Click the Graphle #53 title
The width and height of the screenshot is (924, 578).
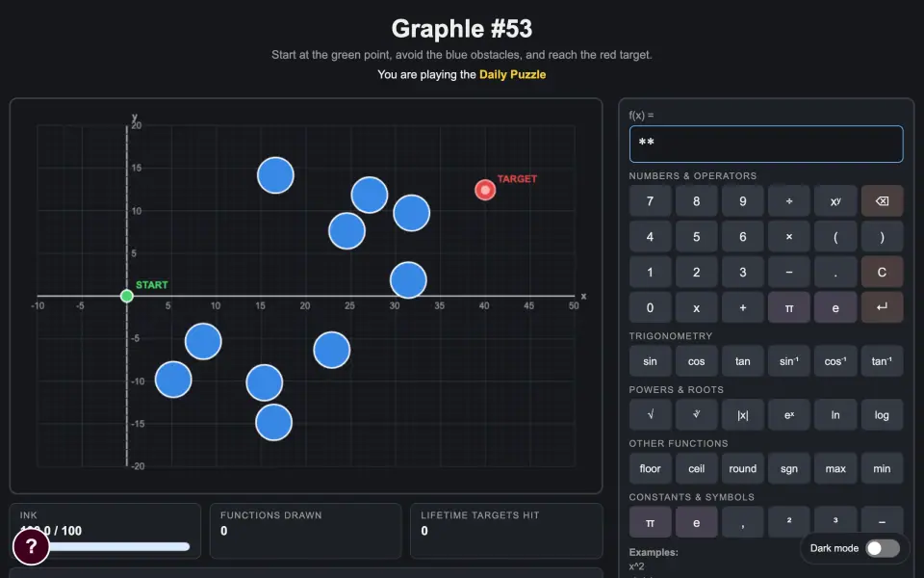[x=461, y=28]
